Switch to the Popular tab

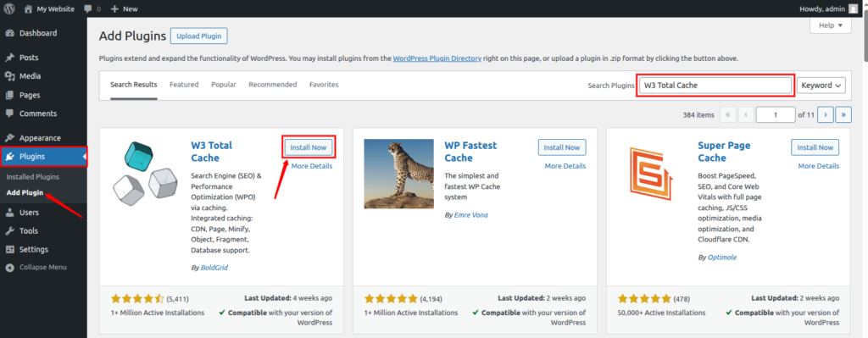pyautogui.click(x=224, y=85)
